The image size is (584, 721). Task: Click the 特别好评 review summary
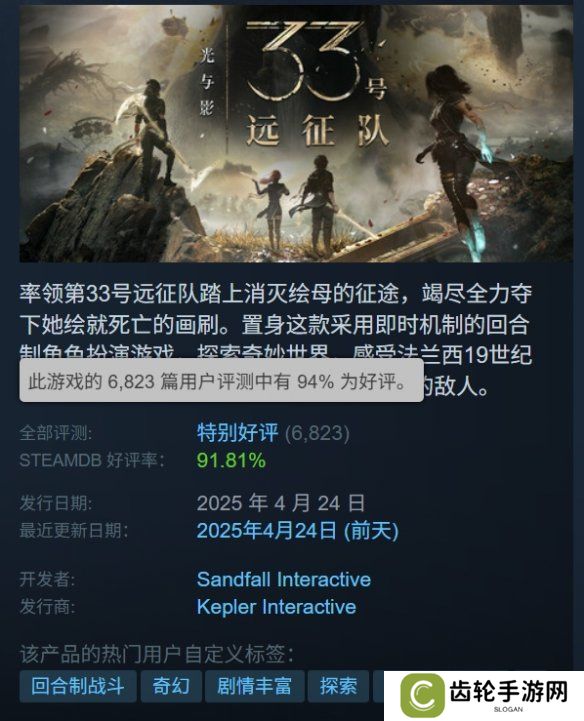coord(237,433)
